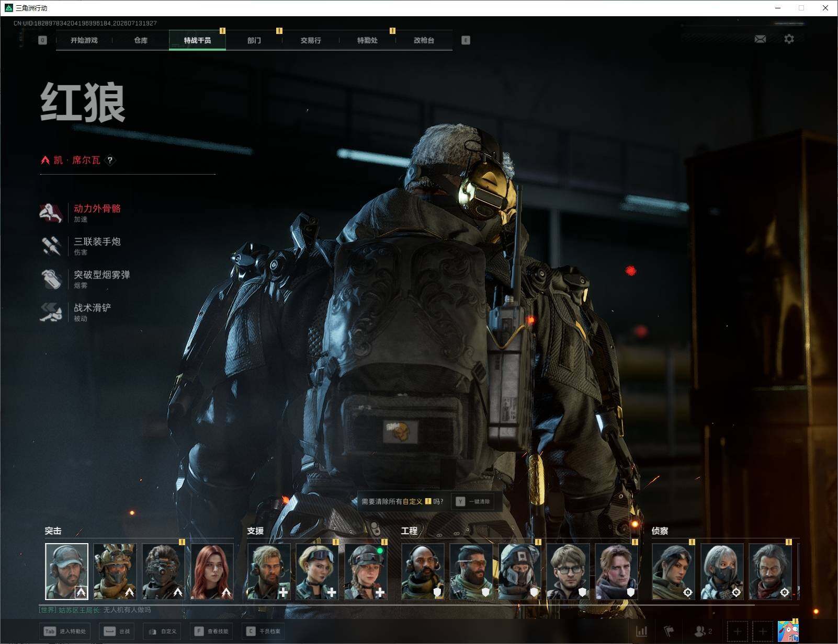The image size is (838, 644).
Task: Switch to the 部门 tab
Action: [254, 40]
